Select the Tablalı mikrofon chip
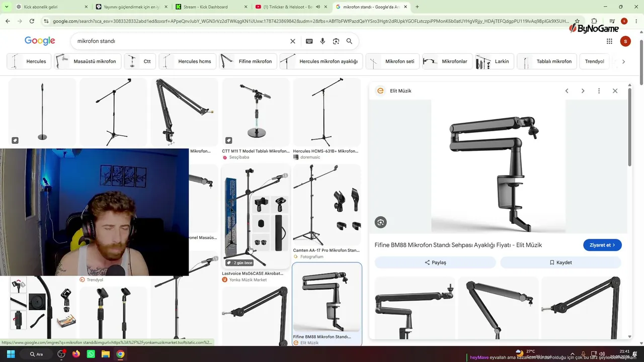 (547, 61)
